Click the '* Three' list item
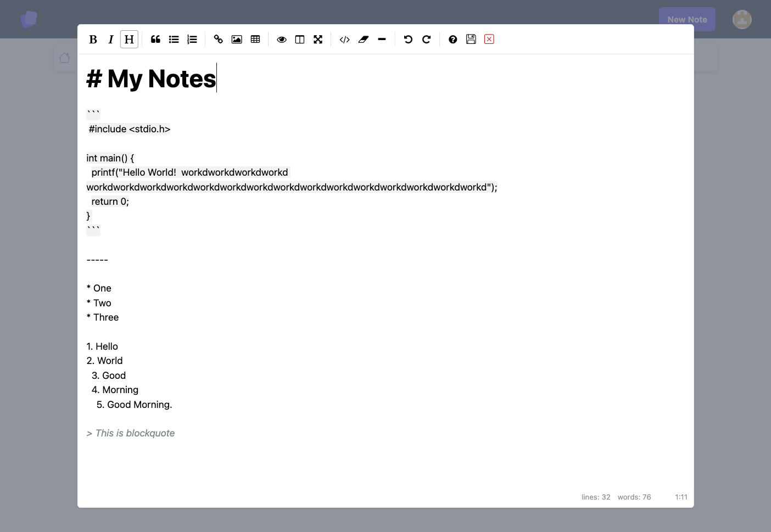771x532 pixels. [103, 317]
